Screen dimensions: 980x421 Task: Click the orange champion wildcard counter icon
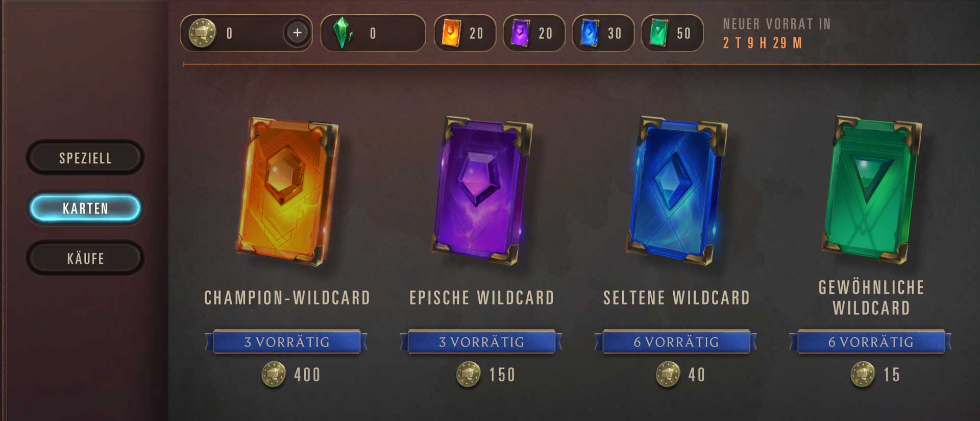pyautogui.click(x=451, y=33)
